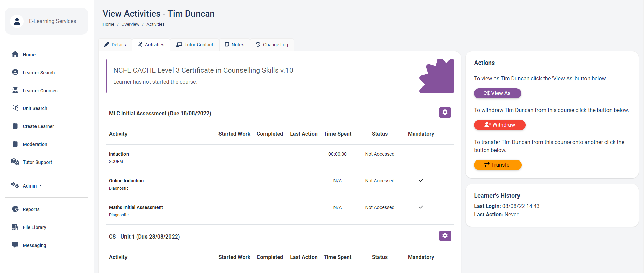The height and width of the screenshot is (273, 644).
Task: Click the Home house icon in sidebar
Action: click(x=15, y=54)
